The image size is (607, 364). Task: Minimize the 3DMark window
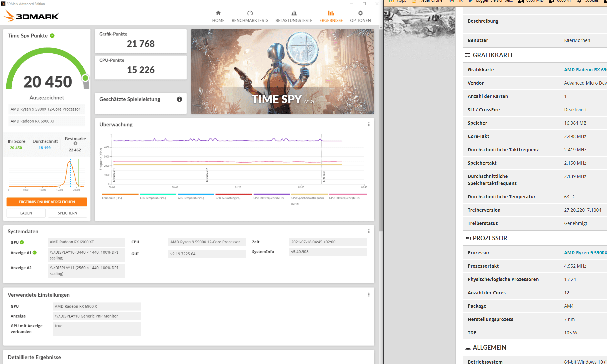pos(352,4)
